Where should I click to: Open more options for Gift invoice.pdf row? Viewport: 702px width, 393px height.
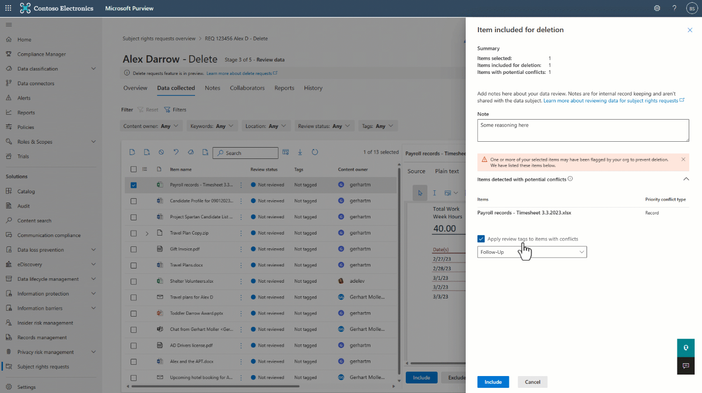[x=241, y=249]
